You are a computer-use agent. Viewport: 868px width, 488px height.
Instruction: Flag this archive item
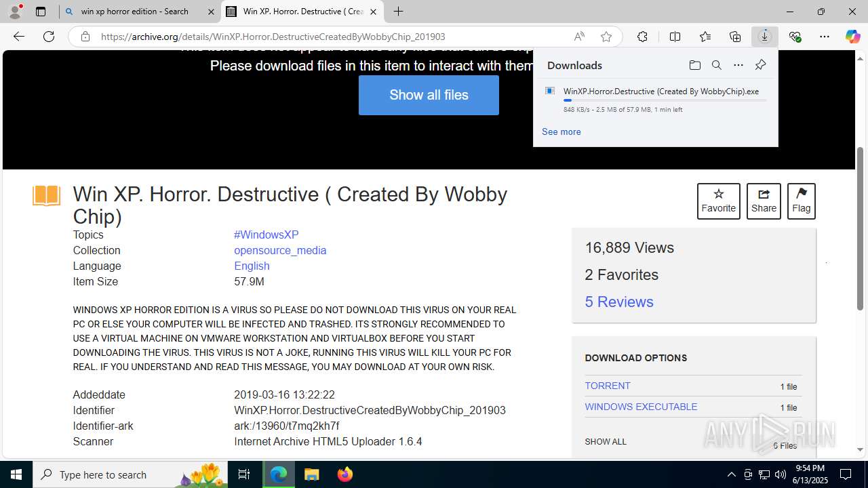pyautogui.click(x=801, y=201)
